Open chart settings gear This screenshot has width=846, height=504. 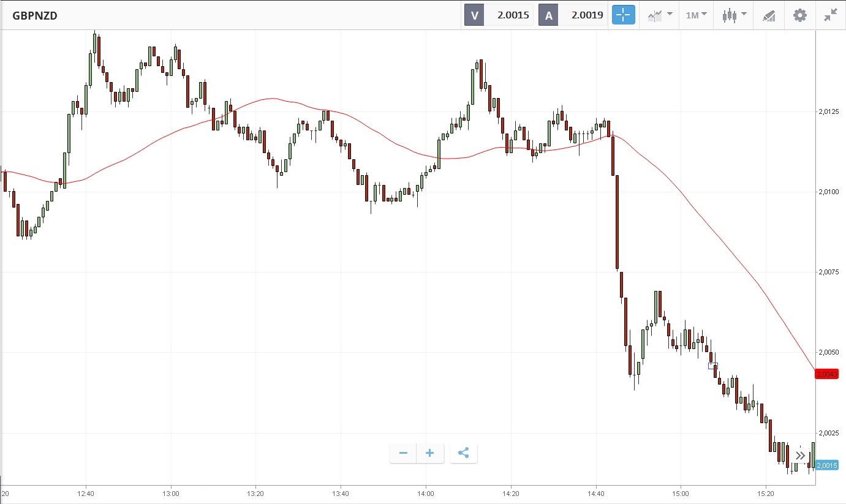(800, 15)
